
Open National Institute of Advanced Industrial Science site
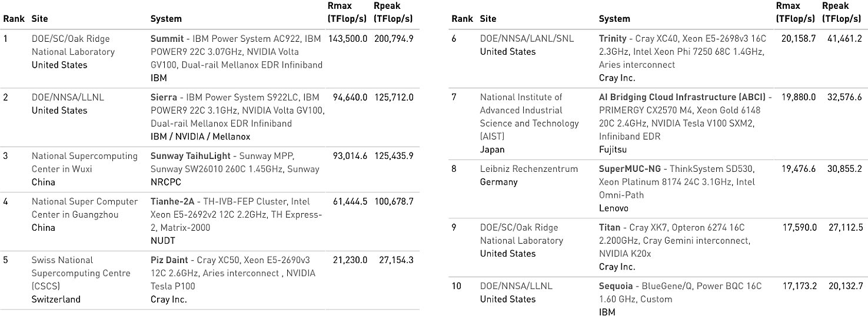coord(529,117)
